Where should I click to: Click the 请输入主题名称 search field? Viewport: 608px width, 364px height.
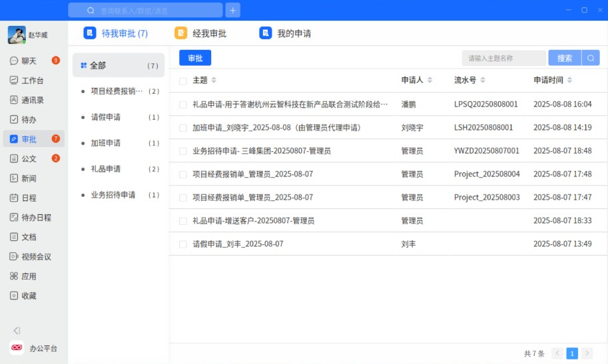[x=503, y=58]
